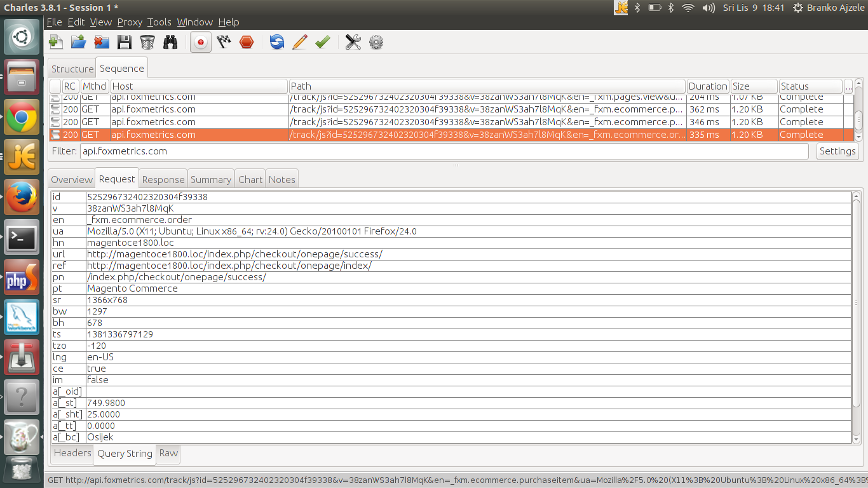Close the session using the red X icon
Screen dimensions: 868x488
[x=102, y=43]
